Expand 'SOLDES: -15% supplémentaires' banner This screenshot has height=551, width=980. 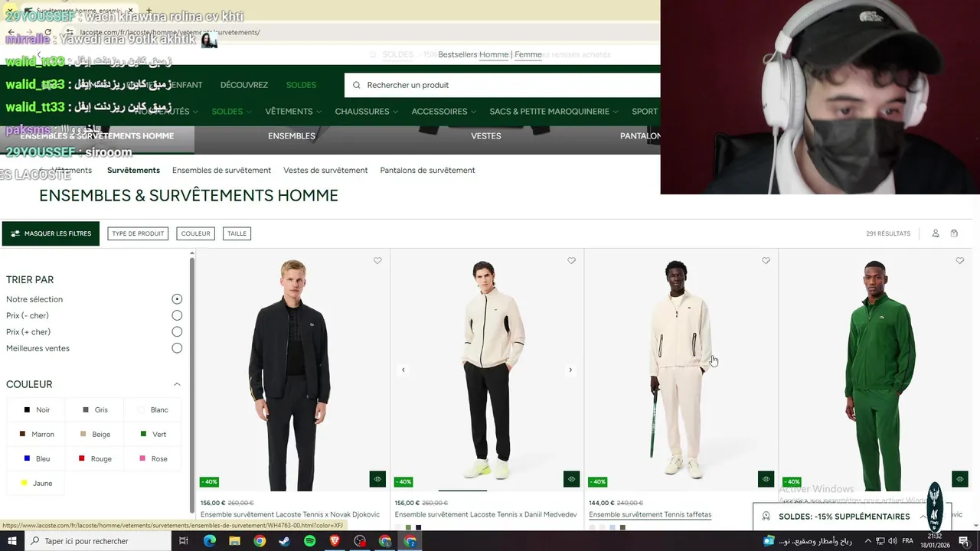click(852, 517)
